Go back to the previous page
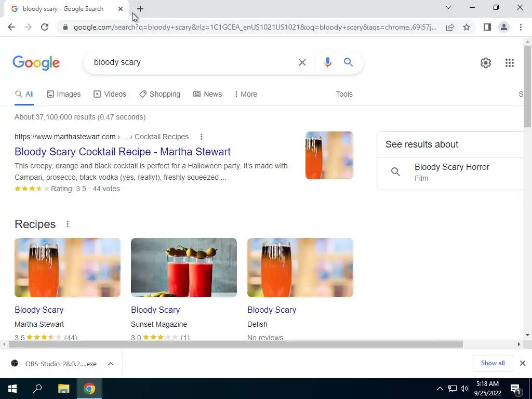 click(11, 27)
